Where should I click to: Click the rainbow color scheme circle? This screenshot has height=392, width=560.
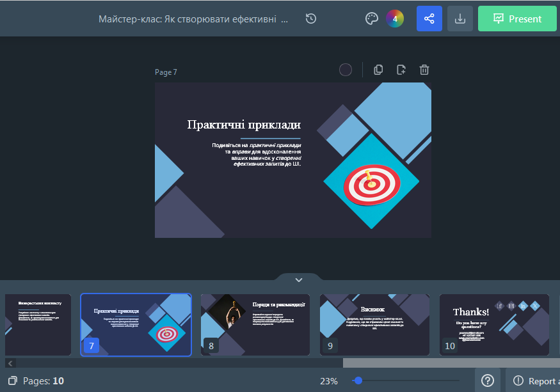click(395, 19)
